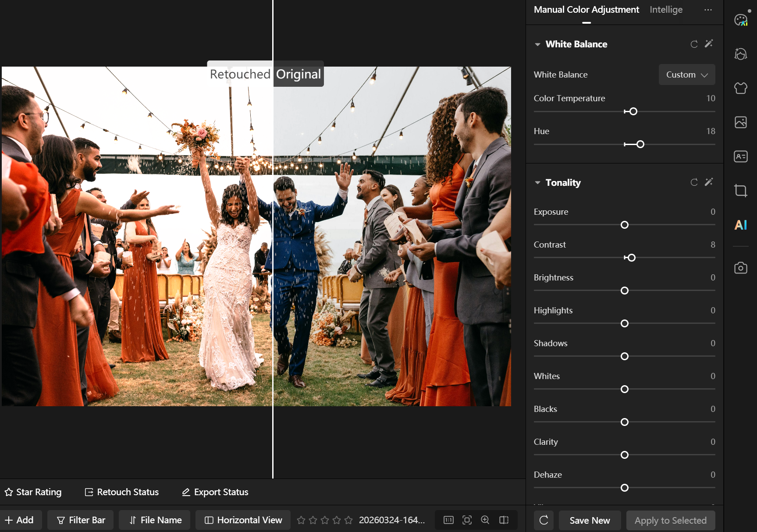Open the panel's three-dot more menu
The image size is (757, 532).
[708, 10]
